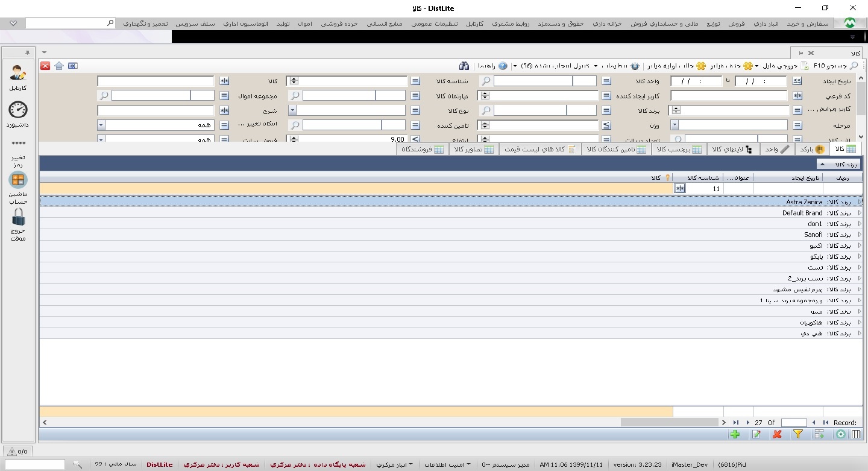Click the red X delete record icon
The height and width of the screenshot is (471, 868).
coord(777,434)
